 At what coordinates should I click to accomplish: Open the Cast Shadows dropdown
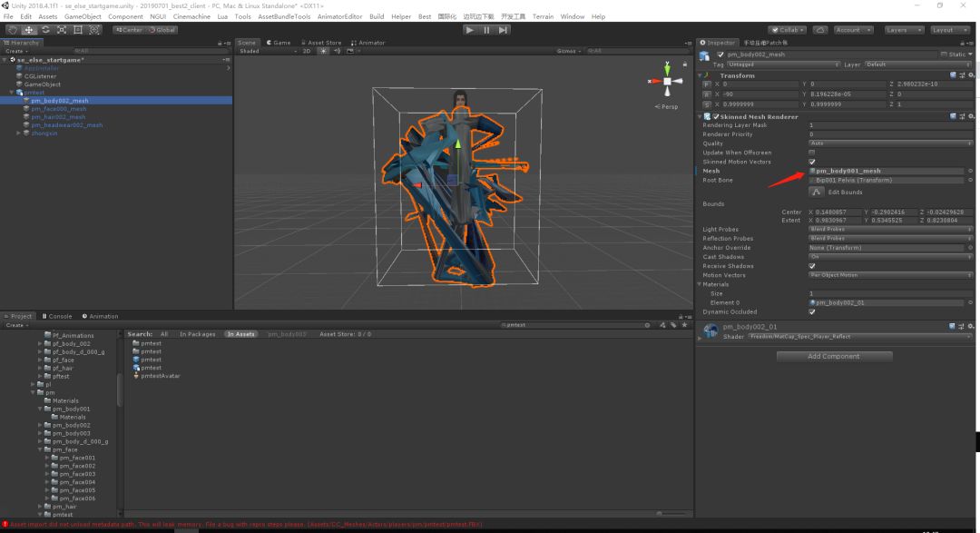coord(889,257)
